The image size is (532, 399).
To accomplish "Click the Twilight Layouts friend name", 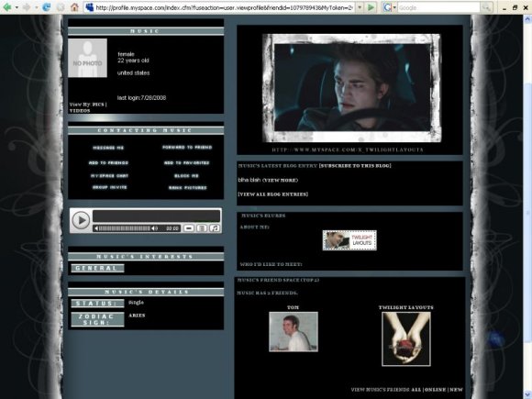I will tap(406, 307).
